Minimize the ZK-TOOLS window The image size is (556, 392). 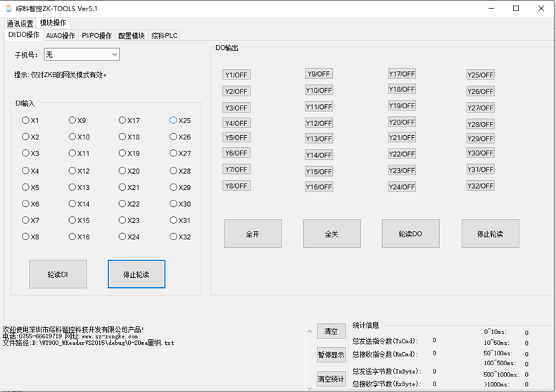(x=491, y=8)
